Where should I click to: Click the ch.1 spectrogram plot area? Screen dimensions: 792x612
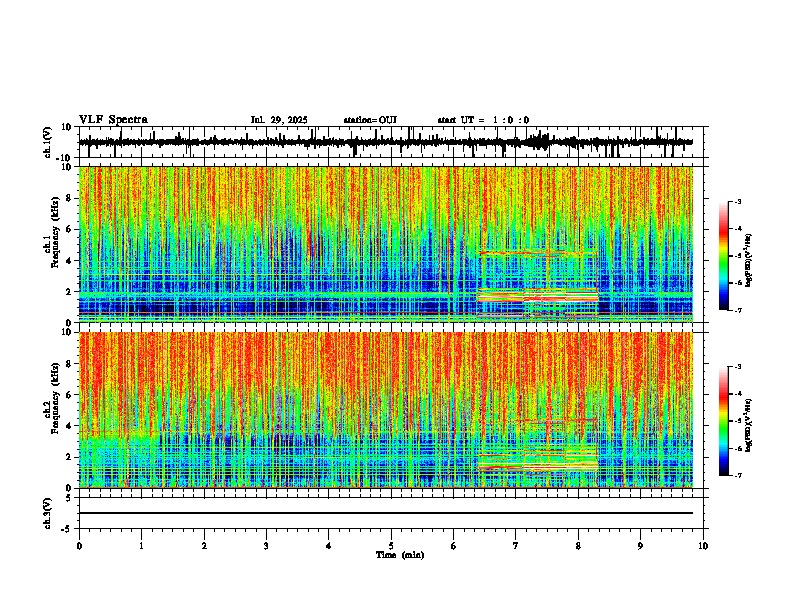[386, 244]
